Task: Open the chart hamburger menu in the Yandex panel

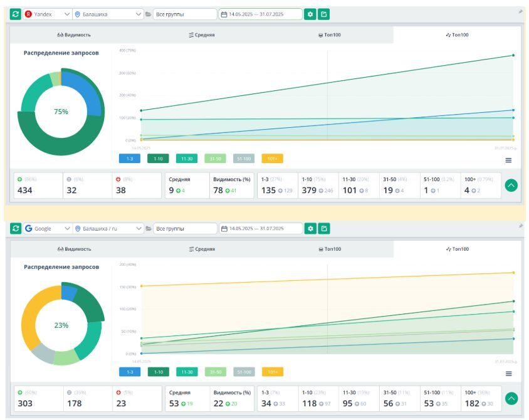Action: pos(508,160)
